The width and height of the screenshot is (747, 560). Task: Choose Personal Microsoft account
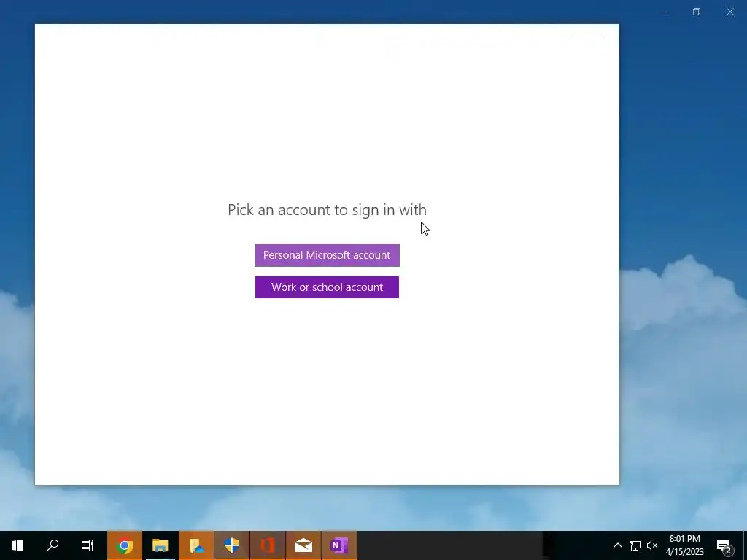327,255
